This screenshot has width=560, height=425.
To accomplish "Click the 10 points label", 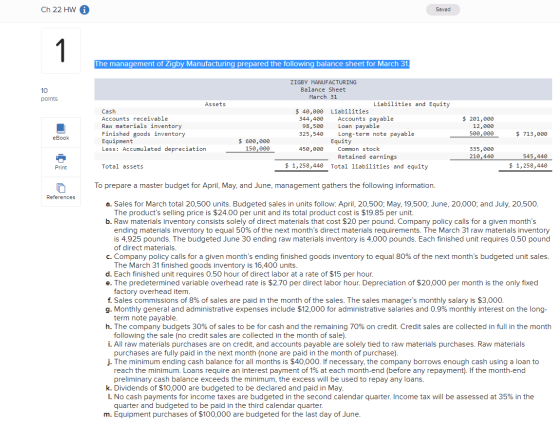I will [49, 94].
